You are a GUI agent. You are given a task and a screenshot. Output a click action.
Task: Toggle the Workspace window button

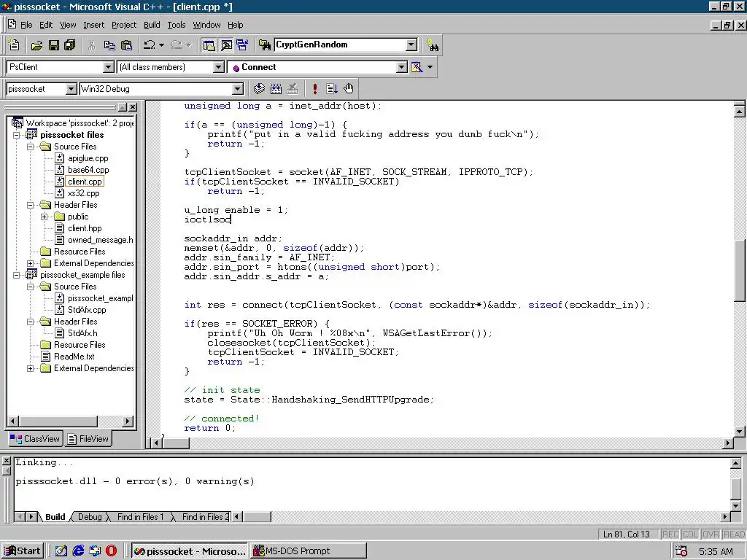point(209,45)
